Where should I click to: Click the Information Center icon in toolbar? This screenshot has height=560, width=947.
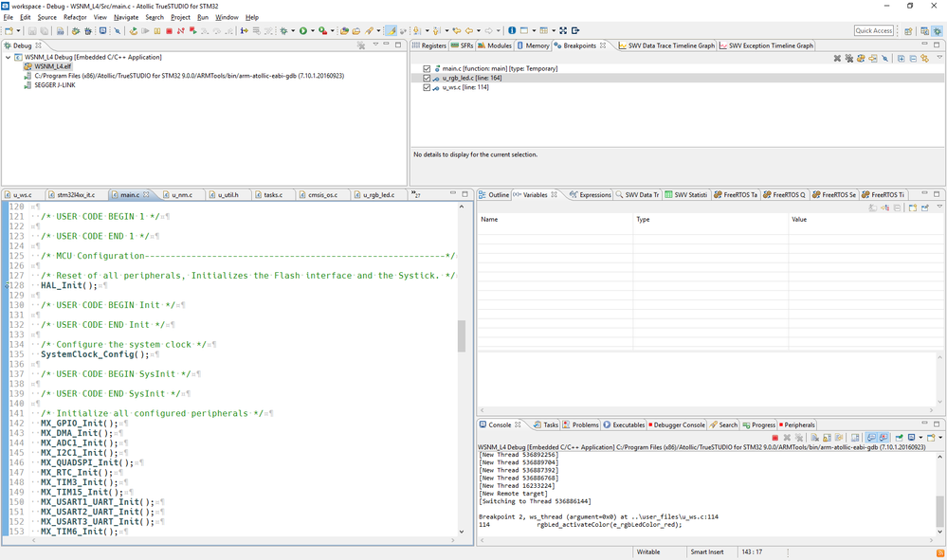click(x=512, y=30)
